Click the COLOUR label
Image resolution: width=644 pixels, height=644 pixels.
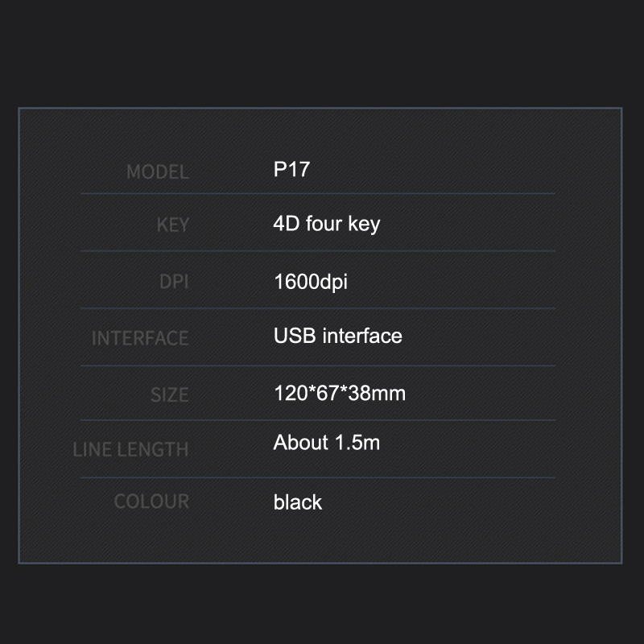(151, 502)
